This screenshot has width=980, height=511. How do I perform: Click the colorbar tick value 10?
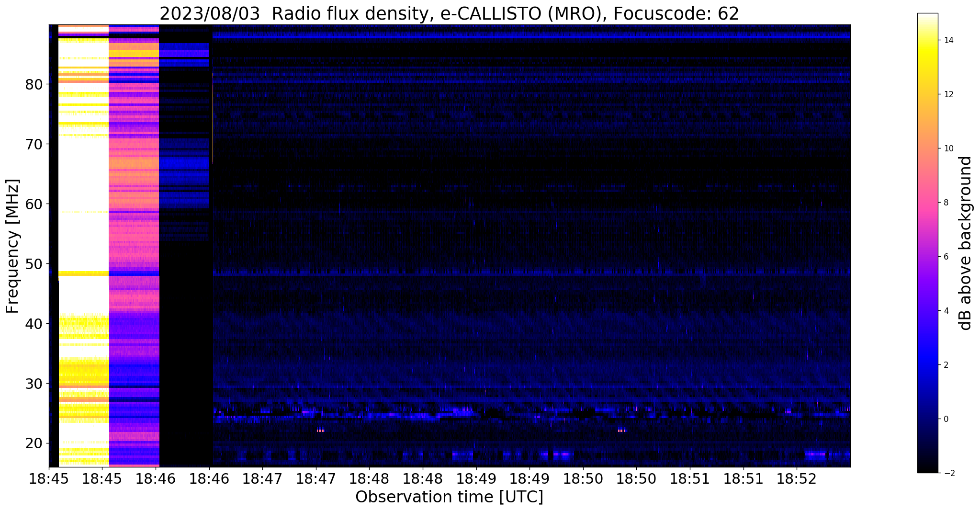(948, 148)
